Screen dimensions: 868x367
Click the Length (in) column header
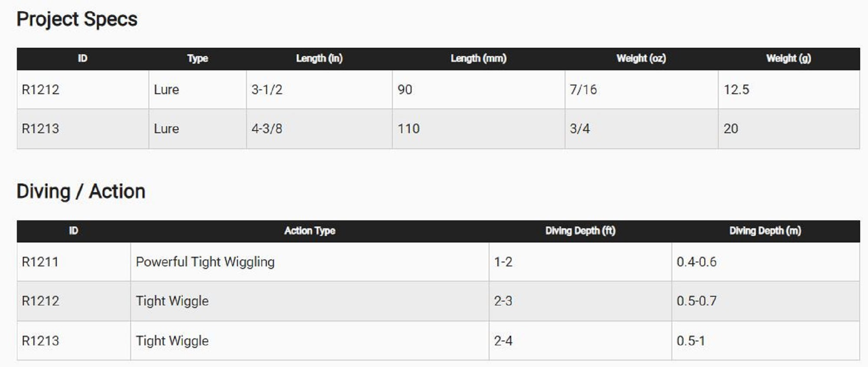pyautogui.click(x=319, y=59)
